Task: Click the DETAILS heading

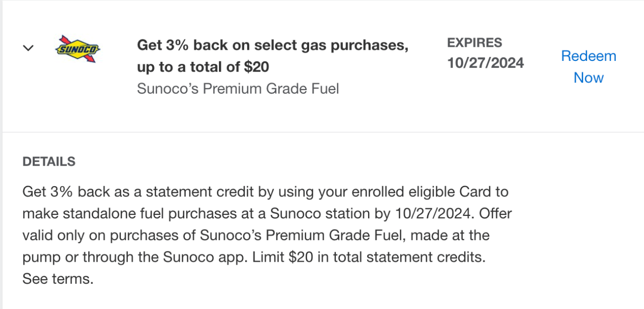Action: (x=49, y=162)
